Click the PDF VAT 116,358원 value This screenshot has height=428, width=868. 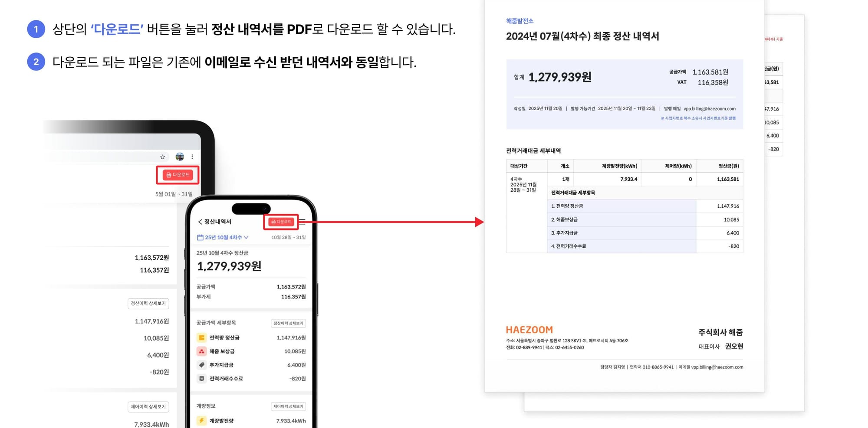713,82
